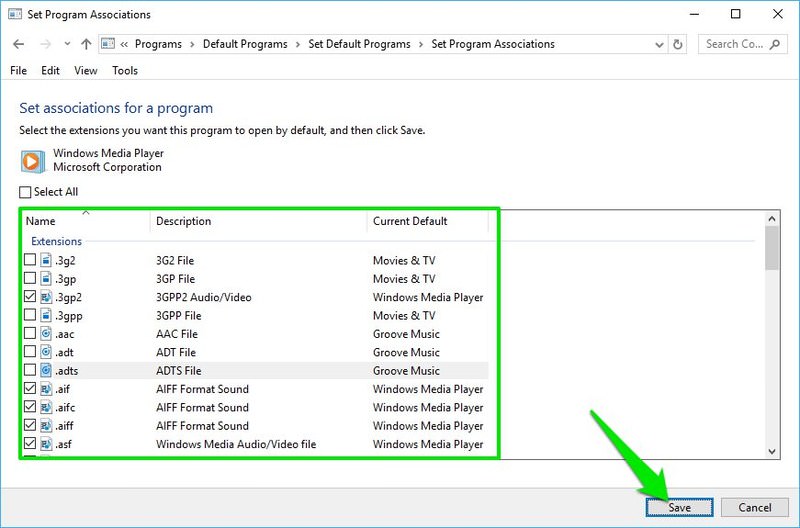Uncheck the .3gp2 extension checkbox
The height and width of the screenshot is (528, 800).
pyautogui.click(x=30, y=296)
